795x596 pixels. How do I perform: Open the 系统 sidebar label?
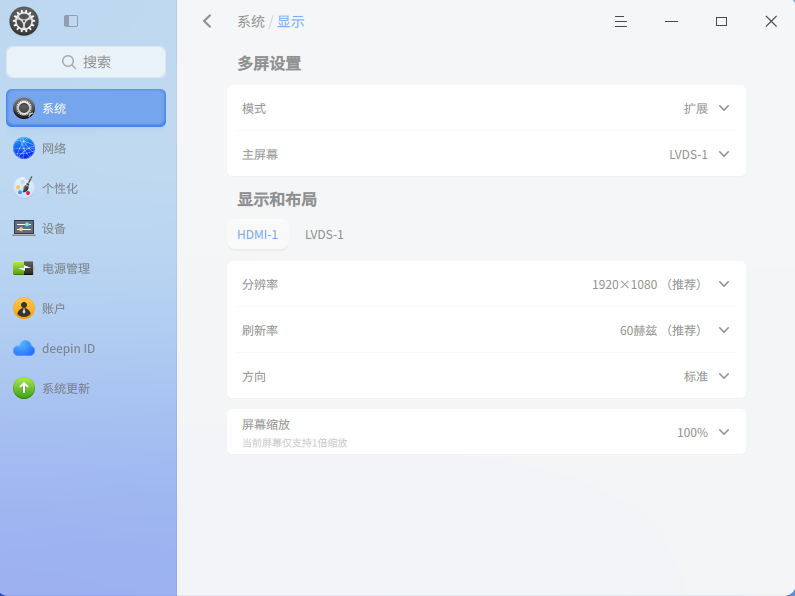pos(54,108)
